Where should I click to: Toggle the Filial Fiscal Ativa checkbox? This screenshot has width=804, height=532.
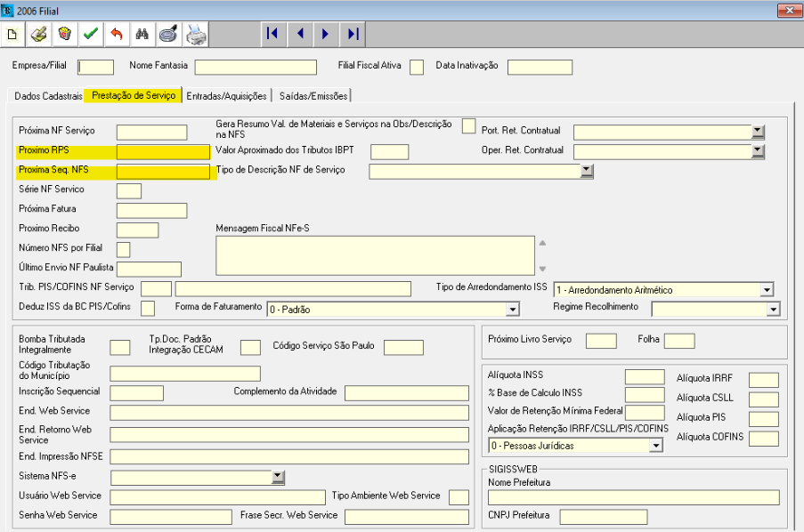pyautogui.click(x=416, y=67)
